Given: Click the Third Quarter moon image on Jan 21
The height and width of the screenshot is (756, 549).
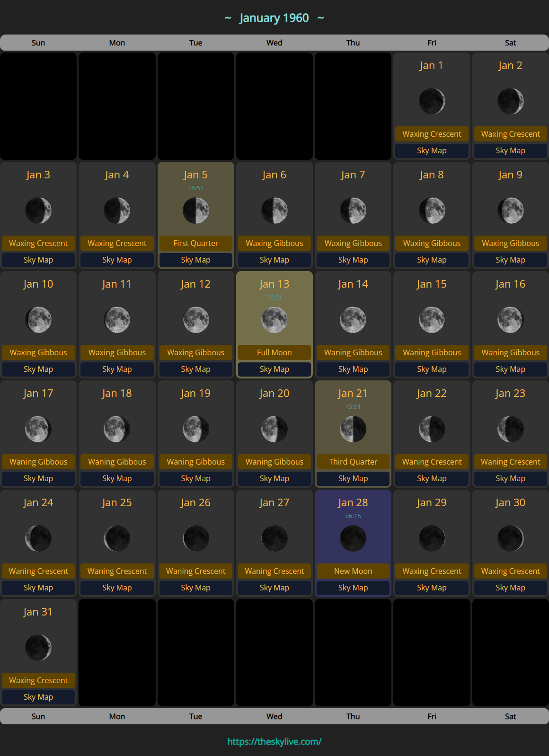Looking at the screenshot, I should coord(353,429).
